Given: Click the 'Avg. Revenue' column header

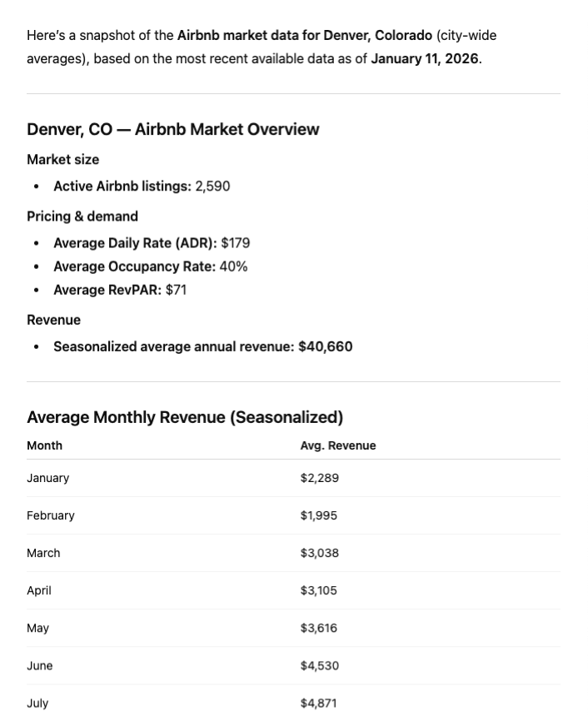Looking at the screenshot, I should point(337,445).
